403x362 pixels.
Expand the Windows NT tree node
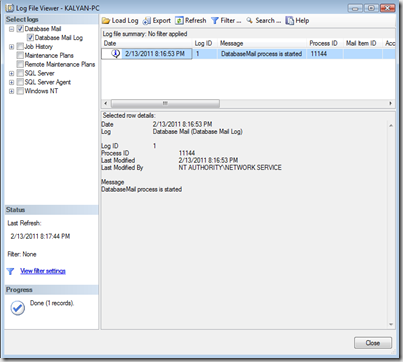coord(11,91)
